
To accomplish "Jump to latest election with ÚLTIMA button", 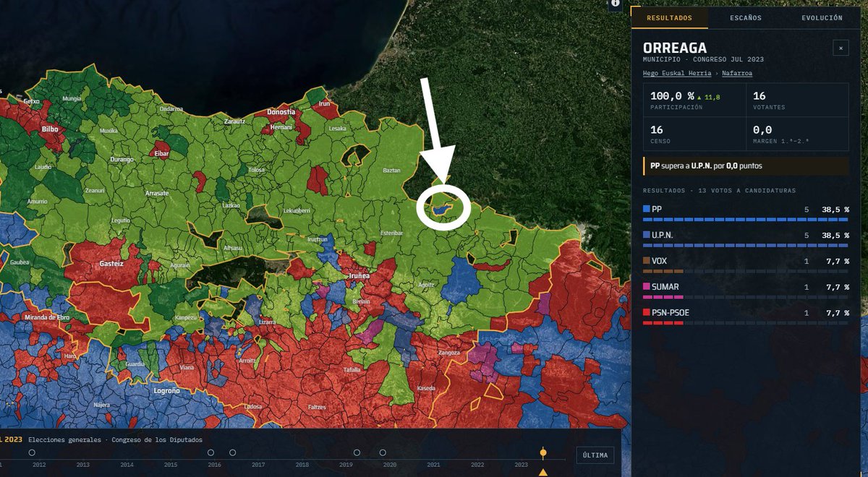I will pos(595,455).
